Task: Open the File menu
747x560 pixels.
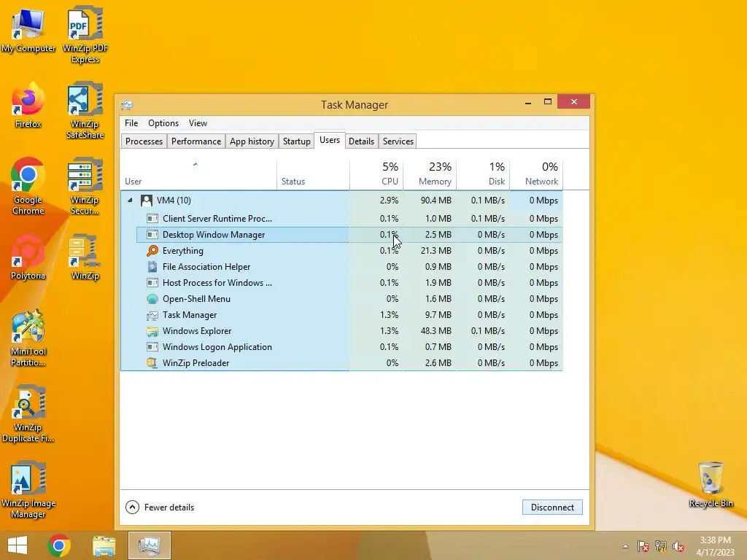Action: coord(131,123)
